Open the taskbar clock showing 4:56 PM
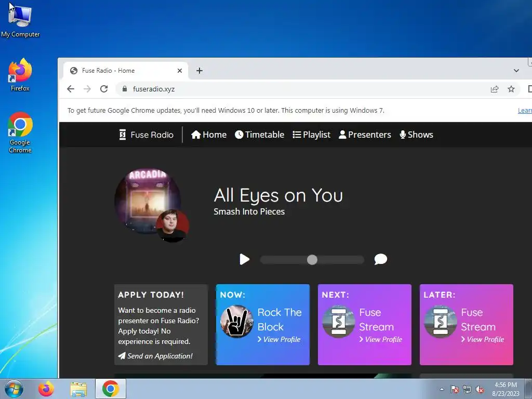Image resolution: width=532 pixels, height=399 pixels. pos(506,389)
